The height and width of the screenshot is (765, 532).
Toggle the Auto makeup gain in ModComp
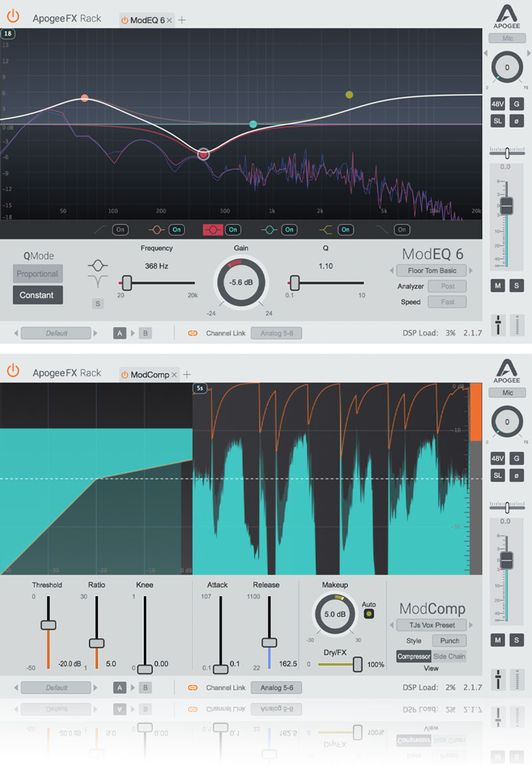[368, 613]
